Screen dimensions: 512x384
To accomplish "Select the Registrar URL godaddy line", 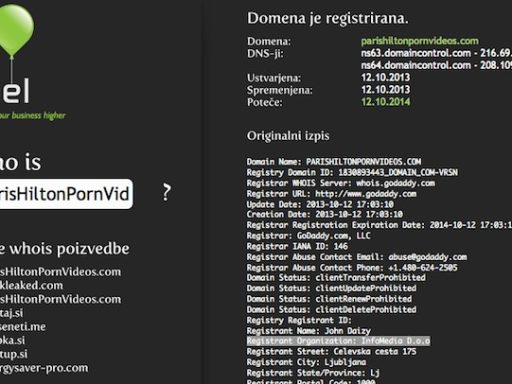I will pos(331,194).
